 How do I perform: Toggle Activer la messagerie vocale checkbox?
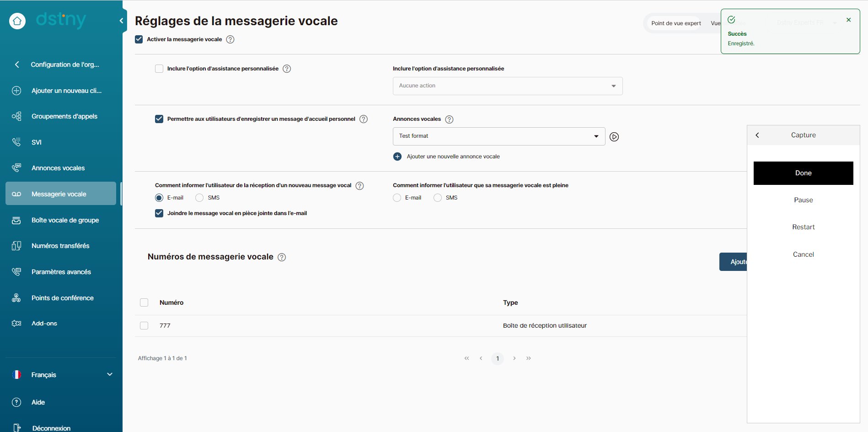[139, 39]
